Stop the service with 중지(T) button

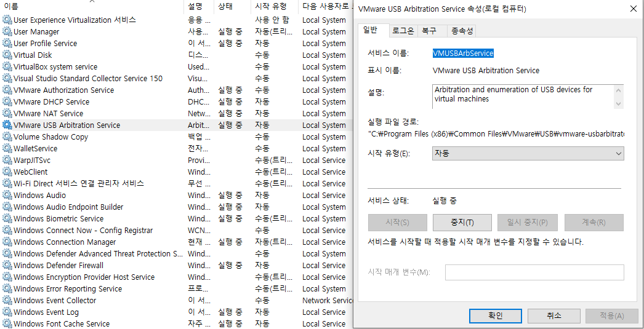pyautogui.click(x=462, y=223)
